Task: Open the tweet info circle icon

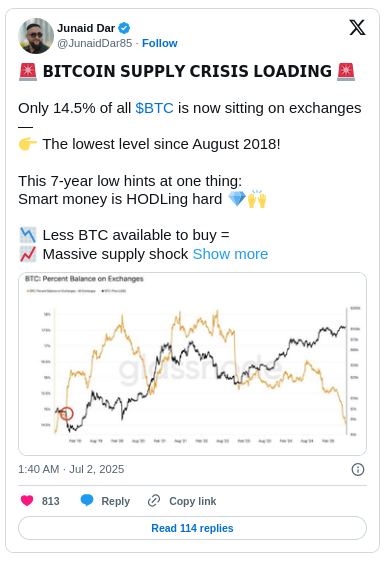Action: tap(358, 469)
